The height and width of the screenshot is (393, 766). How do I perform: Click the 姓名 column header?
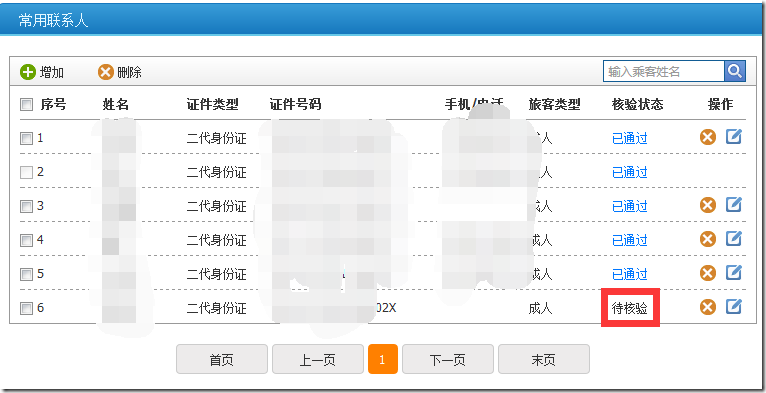coord(116,104)
